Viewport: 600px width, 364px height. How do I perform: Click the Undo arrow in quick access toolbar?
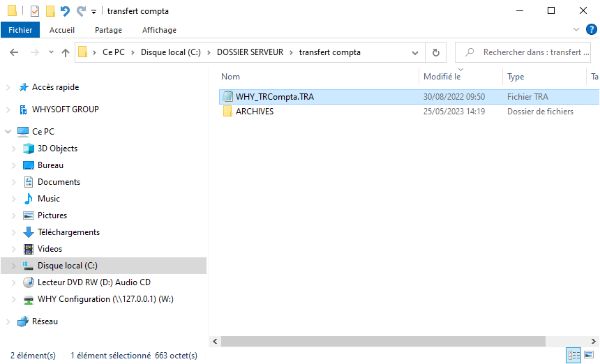66,11
